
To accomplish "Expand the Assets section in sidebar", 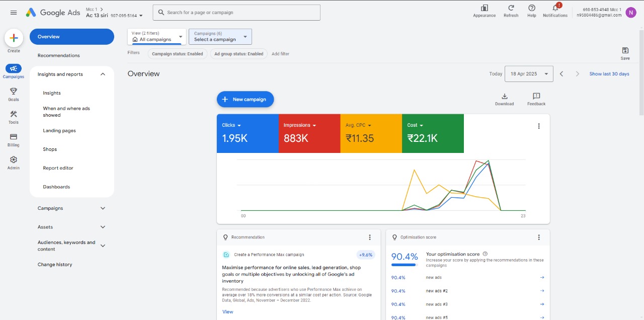I will [x=103, y=227].
